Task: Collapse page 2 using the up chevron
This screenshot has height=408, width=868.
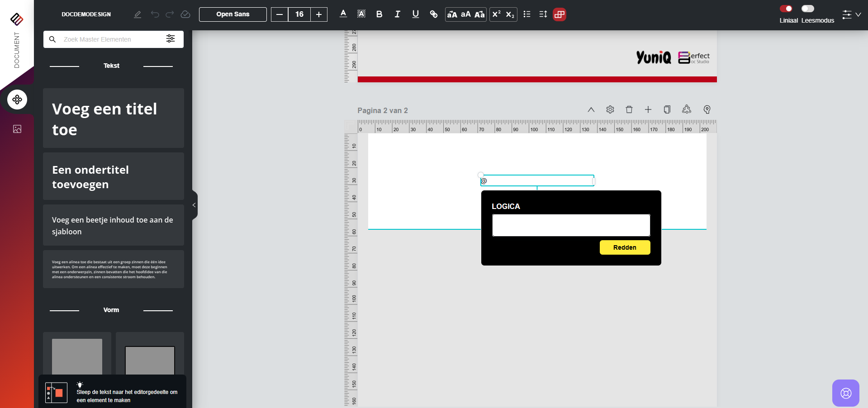Action: [x=591, y=109]
